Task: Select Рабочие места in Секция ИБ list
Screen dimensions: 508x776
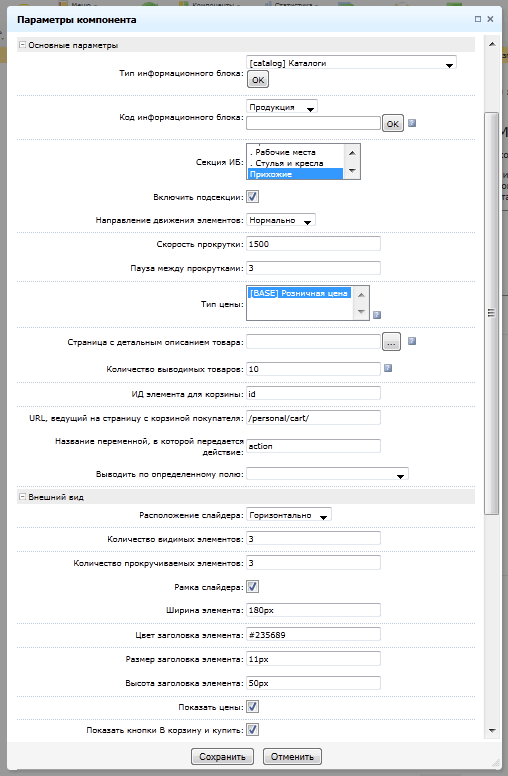Action: point(295,152)
